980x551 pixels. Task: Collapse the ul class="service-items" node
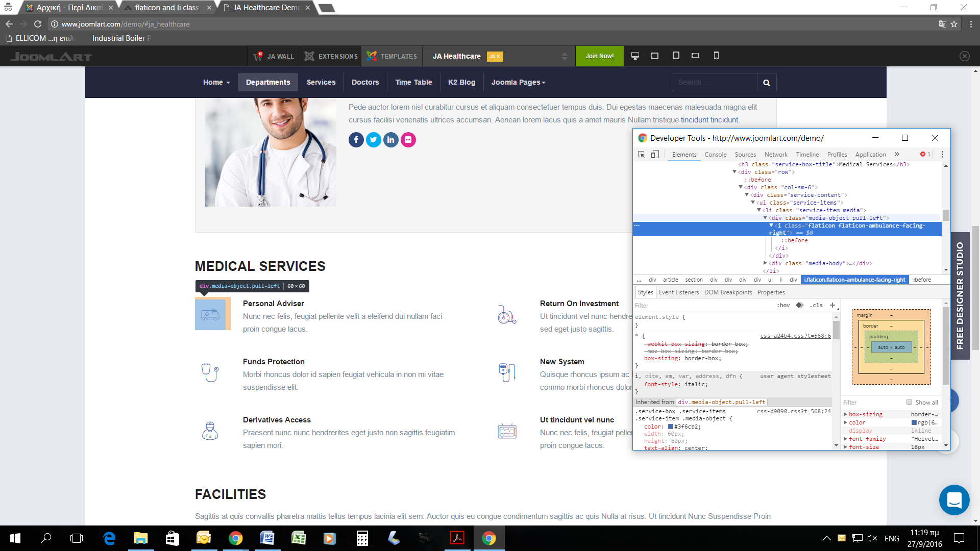pos(753,203)
